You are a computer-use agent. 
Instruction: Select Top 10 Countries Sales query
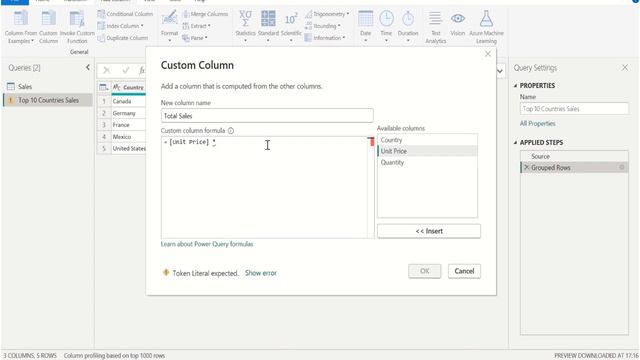[47, 100]
